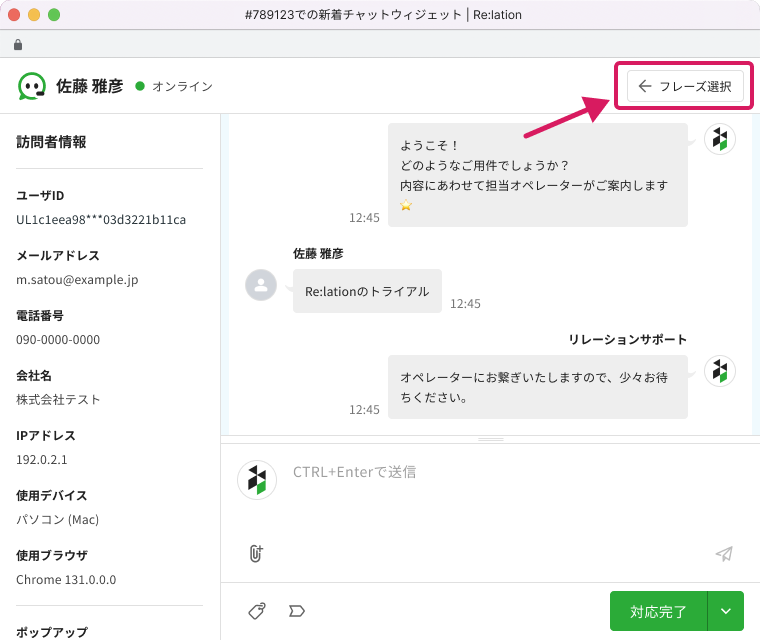This screenshot has width=760, height=640.
Task: Click the chat logo beside 佐藤 雅彦
Action: coord(32,86)
